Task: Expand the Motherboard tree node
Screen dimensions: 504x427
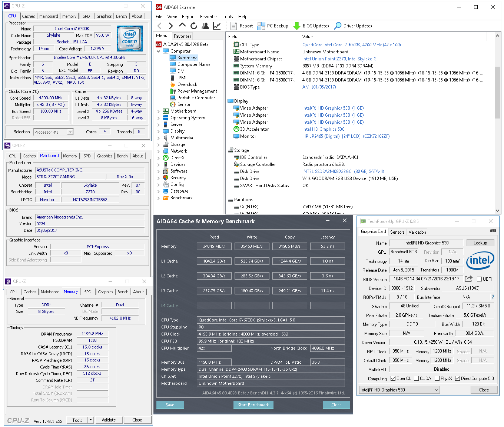Action: 159,111
